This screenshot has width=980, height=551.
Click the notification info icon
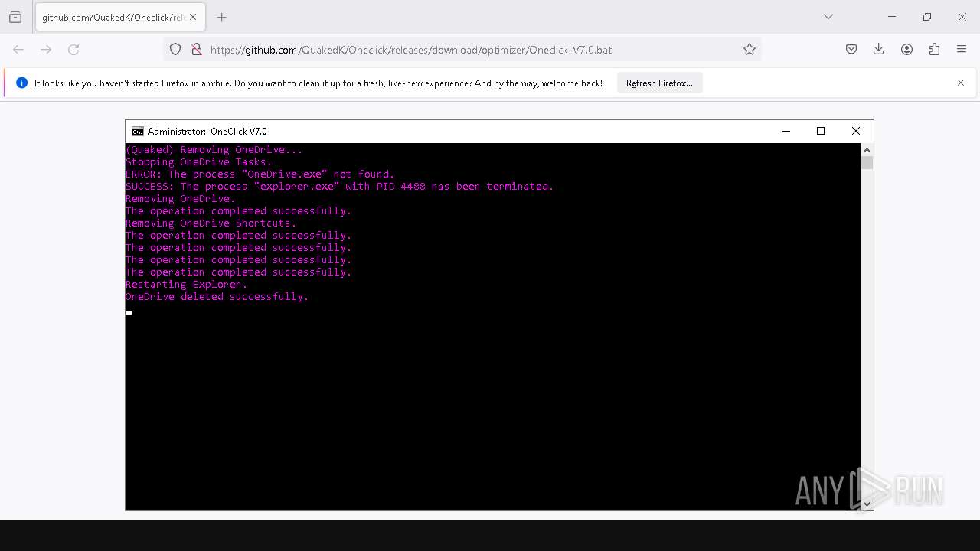click(x=21, y=83)
